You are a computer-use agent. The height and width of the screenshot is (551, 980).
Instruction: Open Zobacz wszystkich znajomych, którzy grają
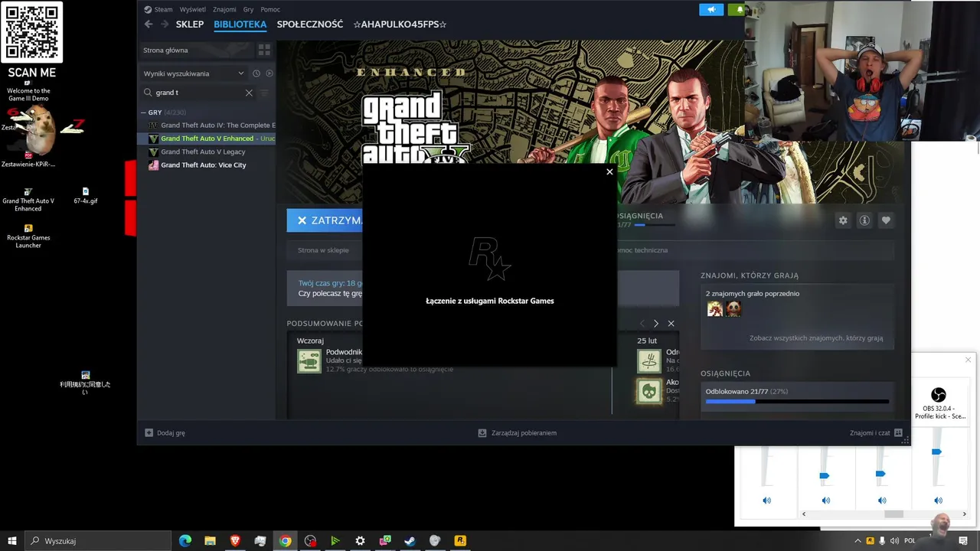coord(816,338)
